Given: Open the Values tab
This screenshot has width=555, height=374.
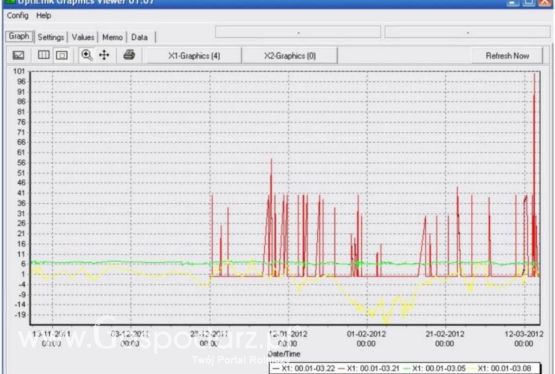Looking at the screenshot, I should [x=83, y=37].
